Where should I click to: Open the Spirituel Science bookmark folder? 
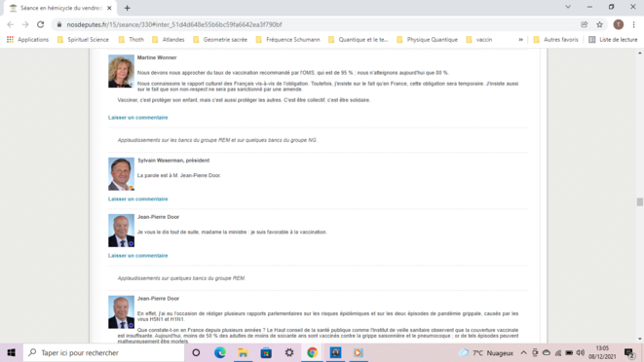[83, 39]
